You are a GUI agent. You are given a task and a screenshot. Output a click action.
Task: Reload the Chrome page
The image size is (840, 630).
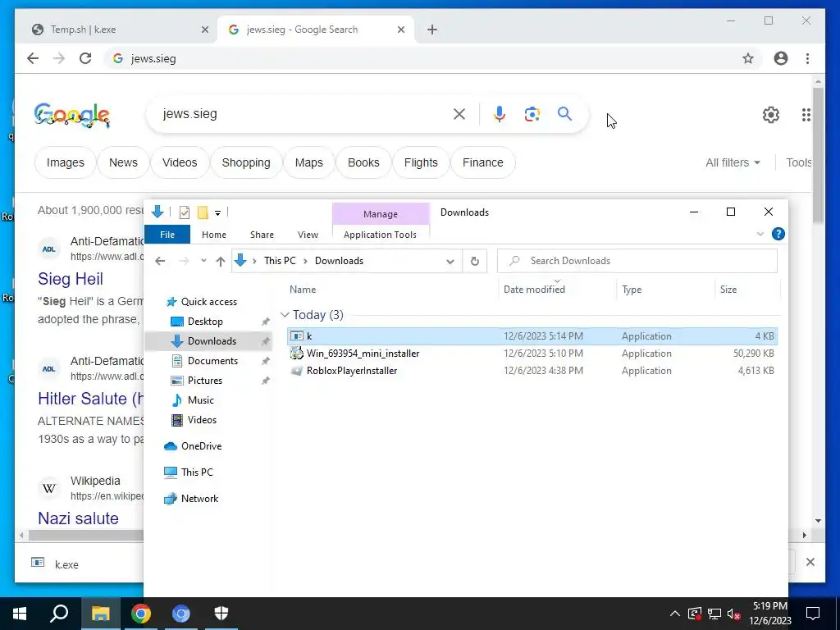[x=85, y=58]
